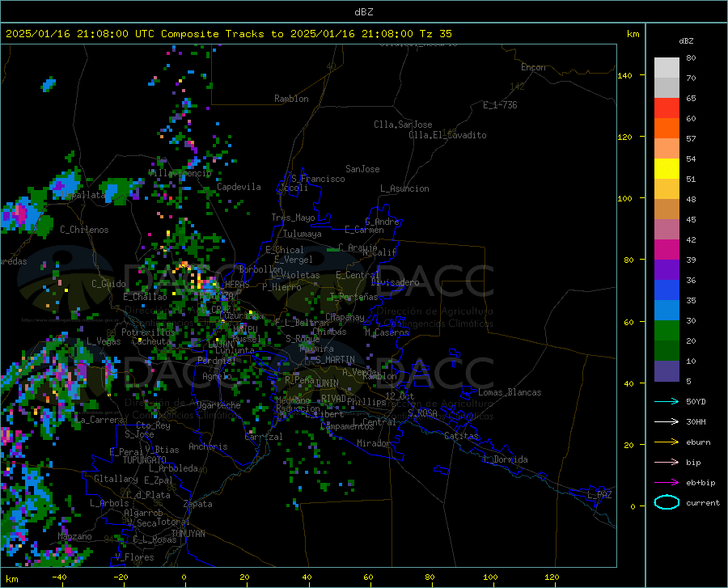Click the 'L_PAZ' map label
Viewport: 728px width, 588px height.
(599, 495)
